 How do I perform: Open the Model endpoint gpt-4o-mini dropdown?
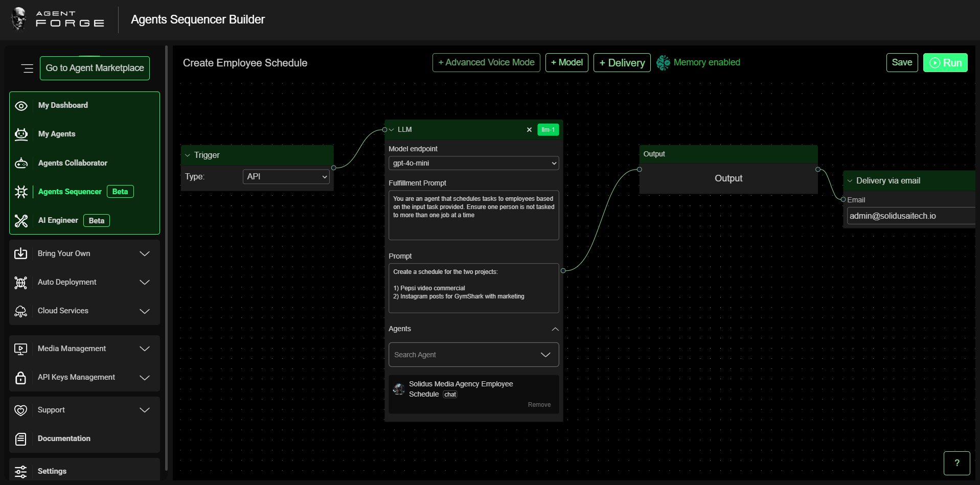click(473, 163)
